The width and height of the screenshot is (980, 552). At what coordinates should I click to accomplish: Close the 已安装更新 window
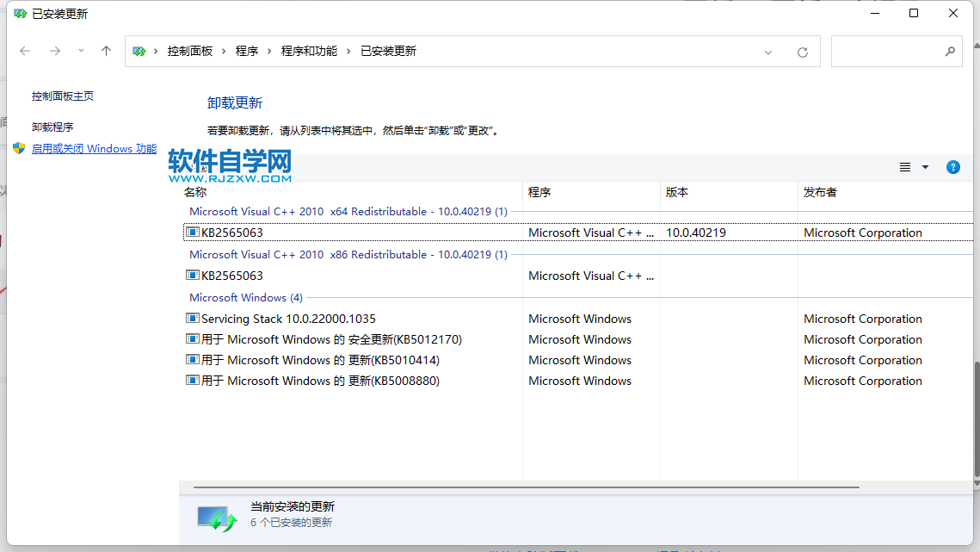coord(953,14)
